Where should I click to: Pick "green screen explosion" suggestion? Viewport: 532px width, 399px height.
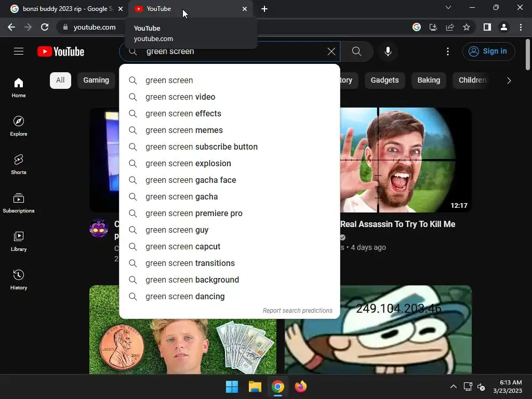[229, 164]
